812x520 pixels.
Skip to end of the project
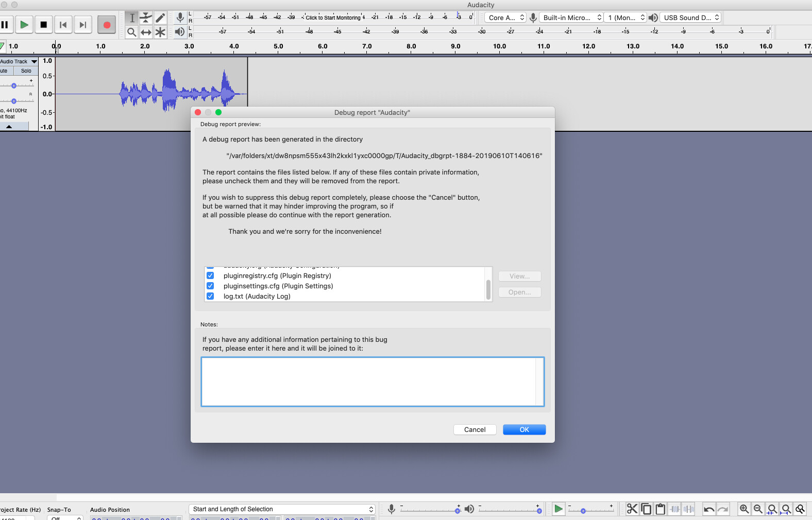82,25
